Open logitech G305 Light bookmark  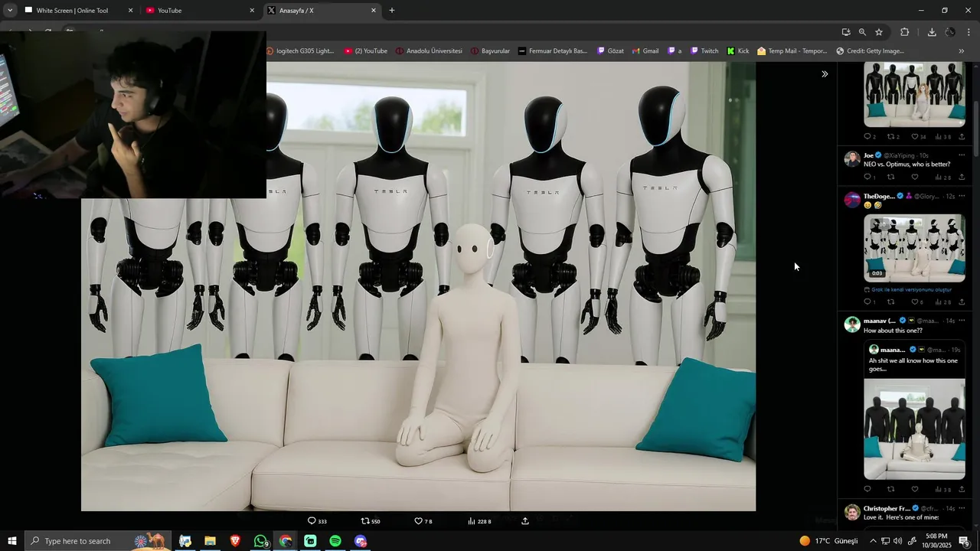point(300,51)
